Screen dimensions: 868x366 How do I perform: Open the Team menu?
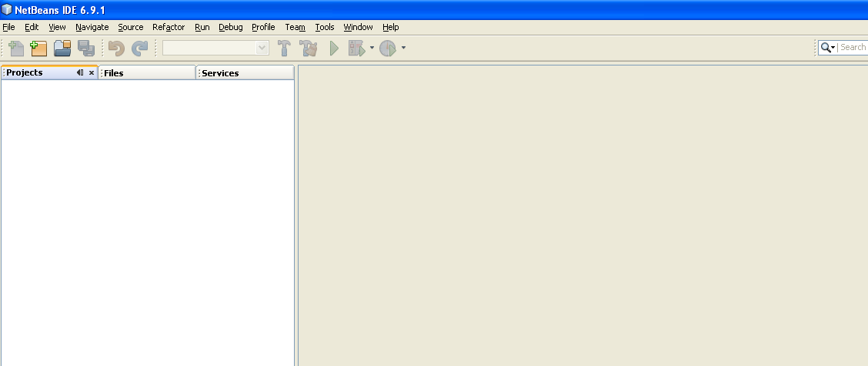(295, 27)
